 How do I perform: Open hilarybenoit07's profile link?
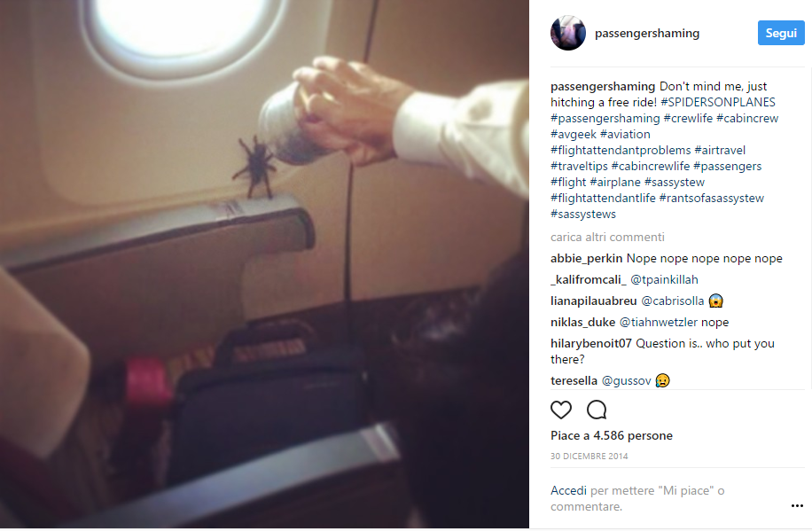(x=591, y=343)
